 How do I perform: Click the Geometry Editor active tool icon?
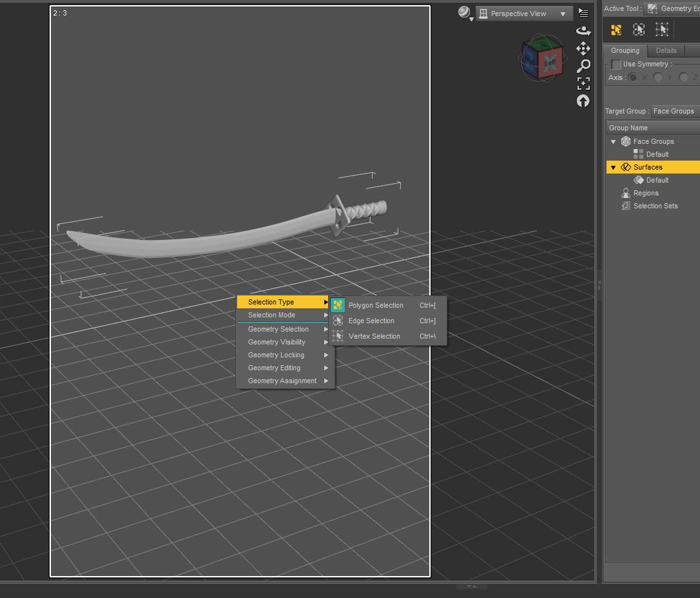click(x=652, y=8)
